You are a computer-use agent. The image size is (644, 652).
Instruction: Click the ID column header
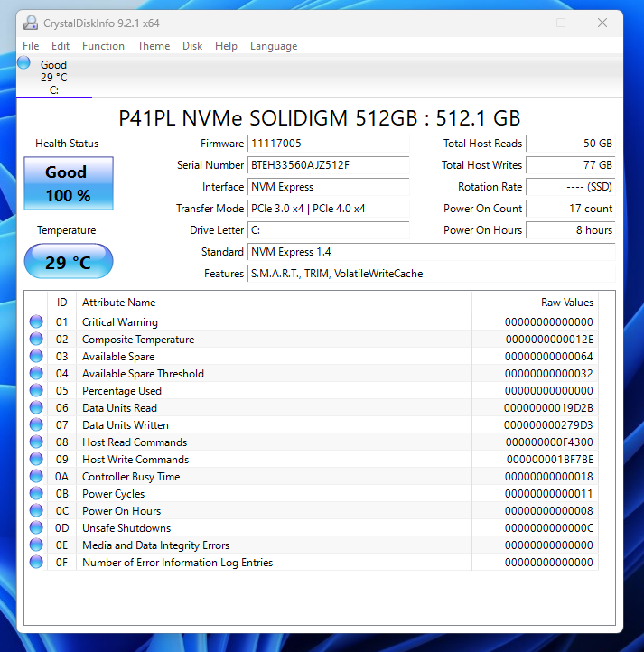(x=61, y=303)
